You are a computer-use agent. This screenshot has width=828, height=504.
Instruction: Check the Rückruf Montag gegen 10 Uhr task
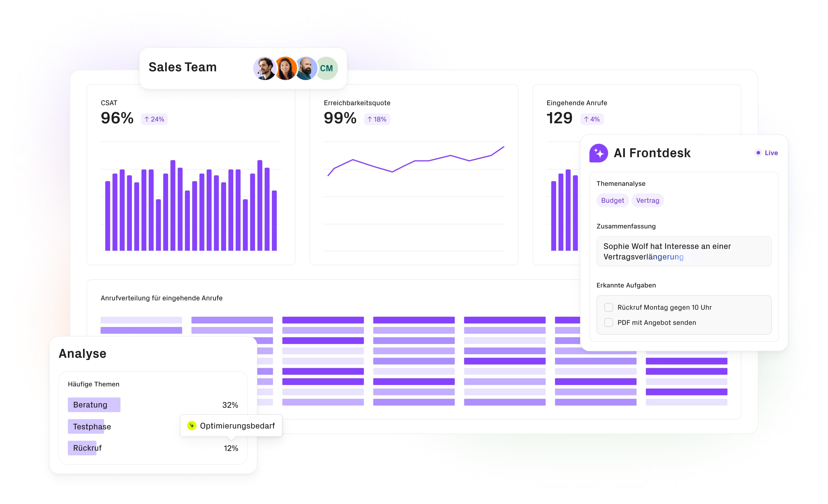click(608, 307)
